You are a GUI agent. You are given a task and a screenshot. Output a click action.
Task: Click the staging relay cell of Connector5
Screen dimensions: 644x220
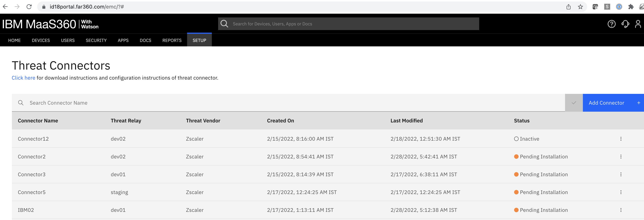tap(119, 192)
